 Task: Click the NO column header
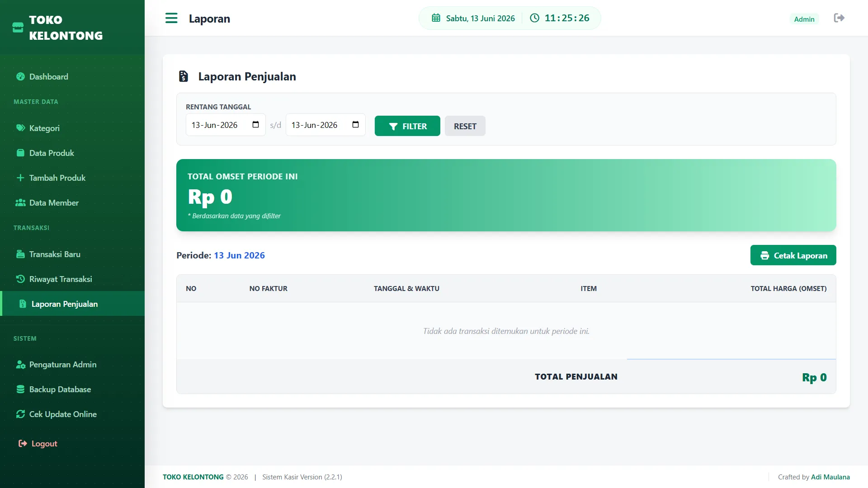[x=191, y=288]
